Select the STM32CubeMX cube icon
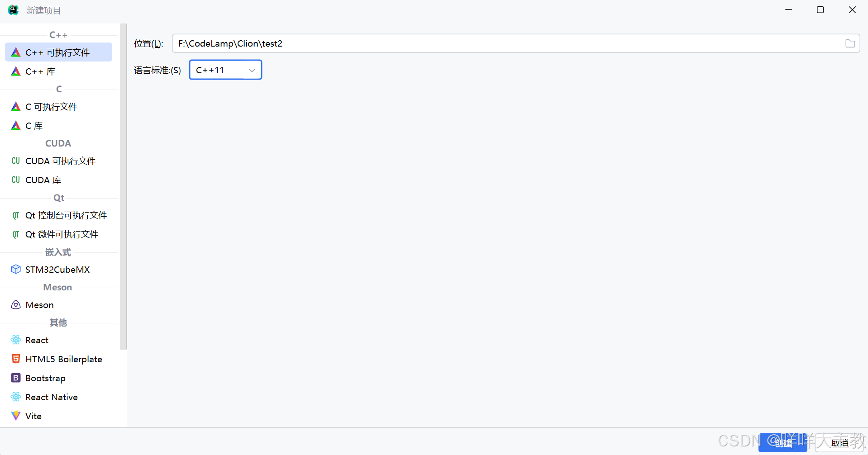Viewport: 868px width, 455px height. [16, 270]
